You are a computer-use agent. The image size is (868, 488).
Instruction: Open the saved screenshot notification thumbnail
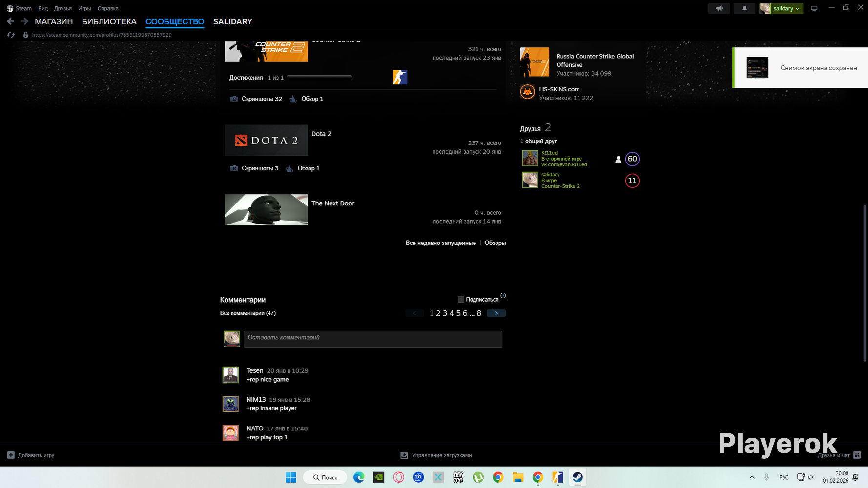(758, 68)
